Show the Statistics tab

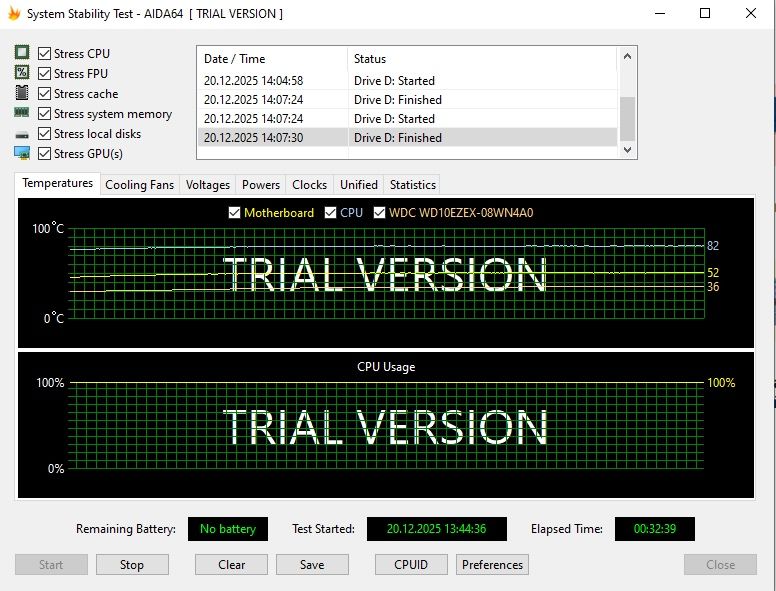pos(413,185)
